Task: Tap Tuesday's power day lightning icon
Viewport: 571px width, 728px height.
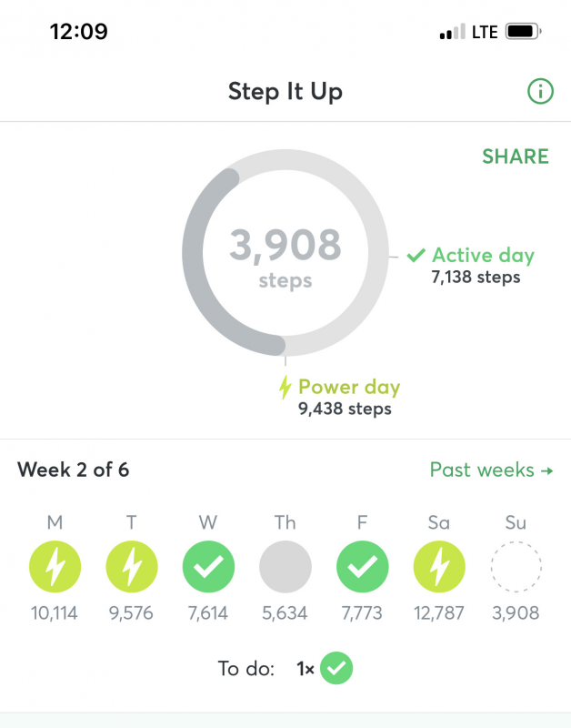Action: [x=132, y=566]
